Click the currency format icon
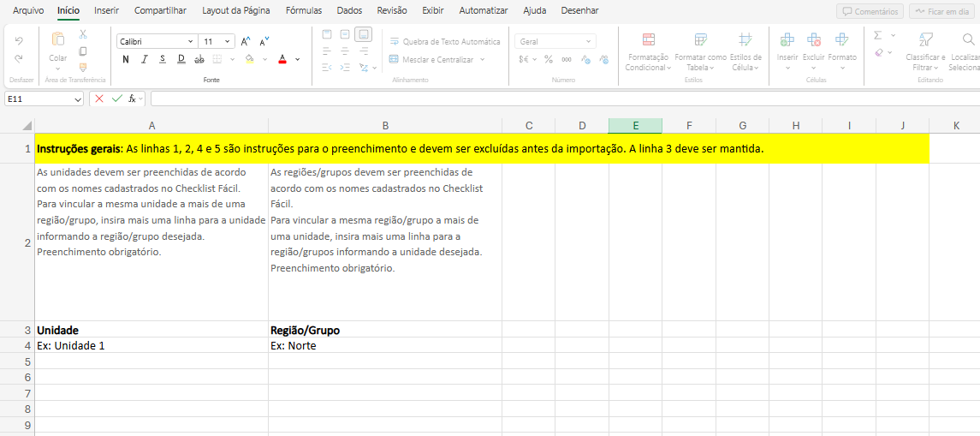This screenshot has width=980, height=436. point(525,59)
